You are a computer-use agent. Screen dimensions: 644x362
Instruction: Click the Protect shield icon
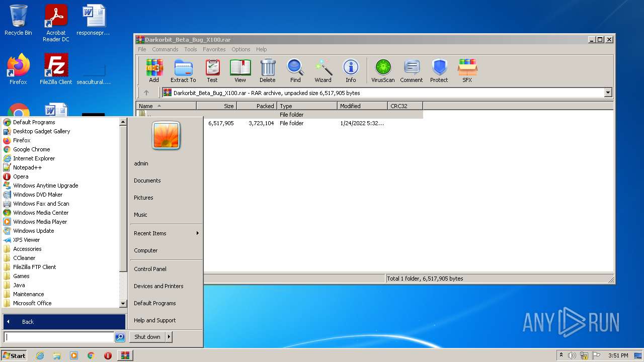coord(439,70)
